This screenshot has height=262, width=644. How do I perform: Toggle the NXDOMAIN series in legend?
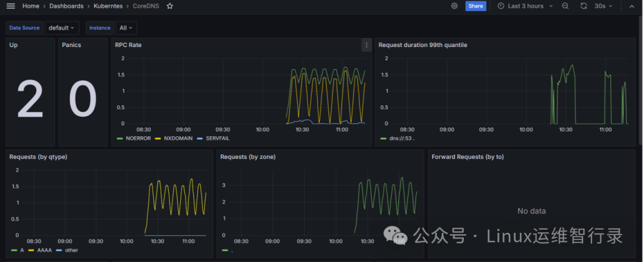(x=174, y=139)
